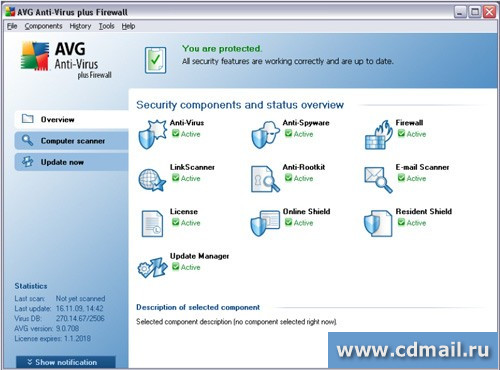Maximize the AVG window
This screenshot has width=500, height=370.
click(x=475, y=12)
